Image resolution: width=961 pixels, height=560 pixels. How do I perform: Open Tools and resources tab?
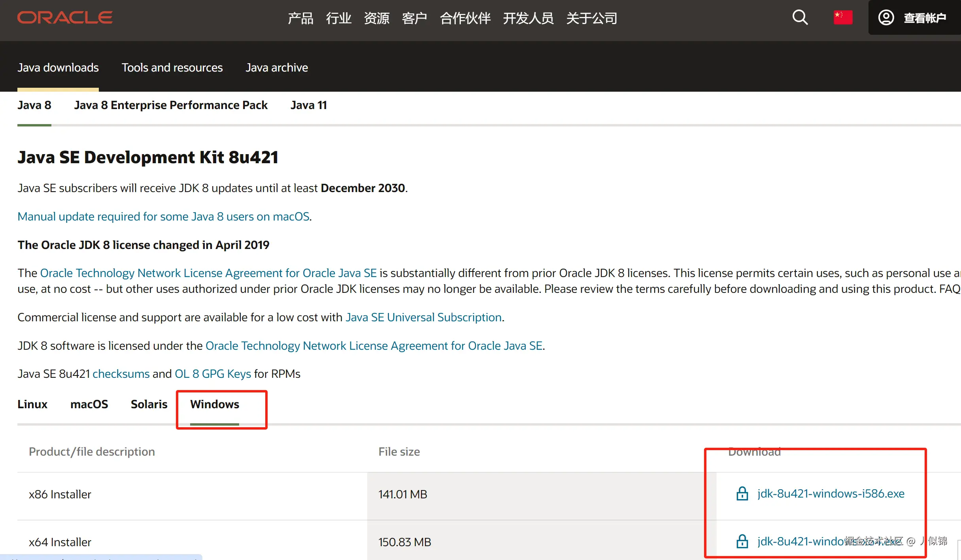coord(172,68)
